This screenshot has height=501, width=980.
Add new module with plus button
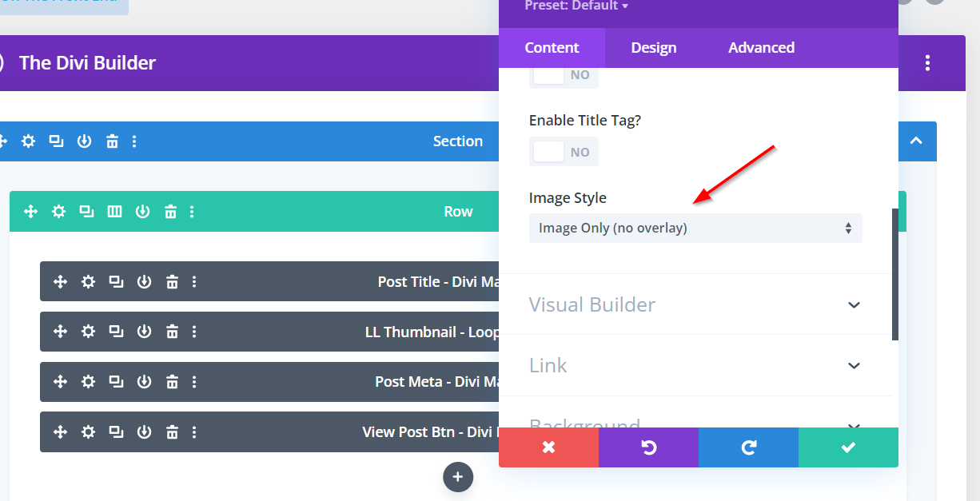(458, 477)
